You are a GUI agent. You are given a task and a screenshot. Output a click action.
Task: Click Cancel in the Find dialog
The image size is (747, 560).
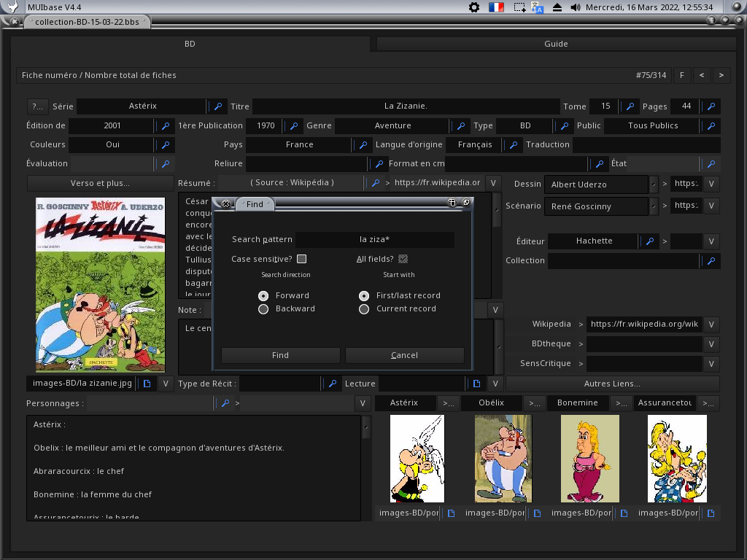tap(404, 355)
